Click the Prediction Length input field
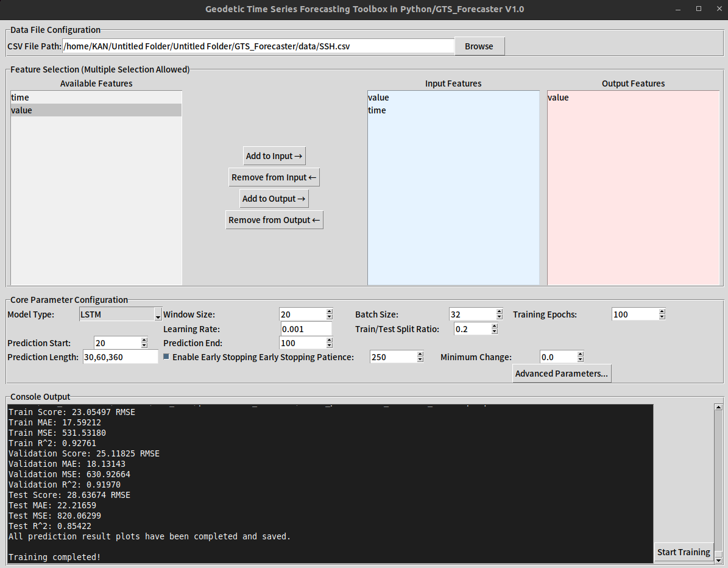The width and height of the screenshot is (728, 568). (120, 357)
